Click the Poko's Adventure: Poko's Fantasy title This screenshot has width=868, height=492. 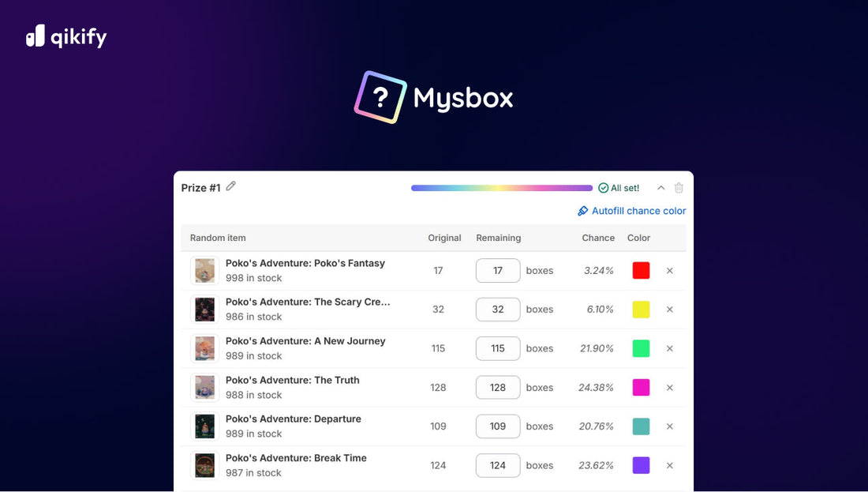tap(305, 263)
